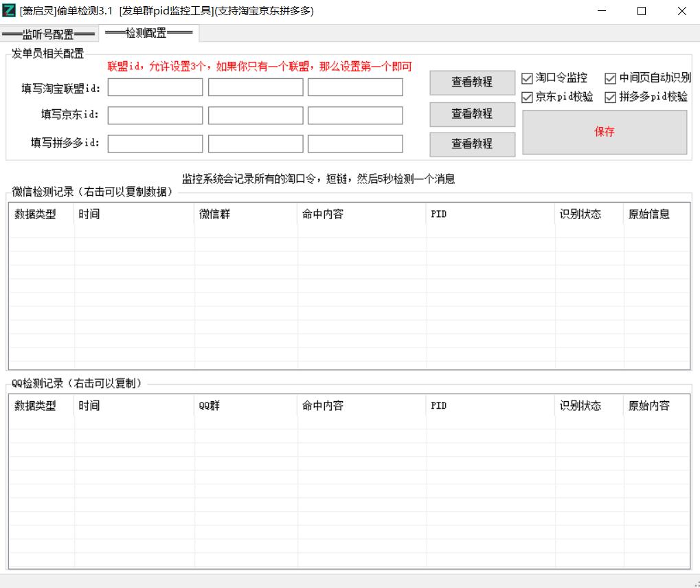Click 微信群 column header in WeChat table
700x588 pixels.
pyautogui.click(x=245, y=214)
